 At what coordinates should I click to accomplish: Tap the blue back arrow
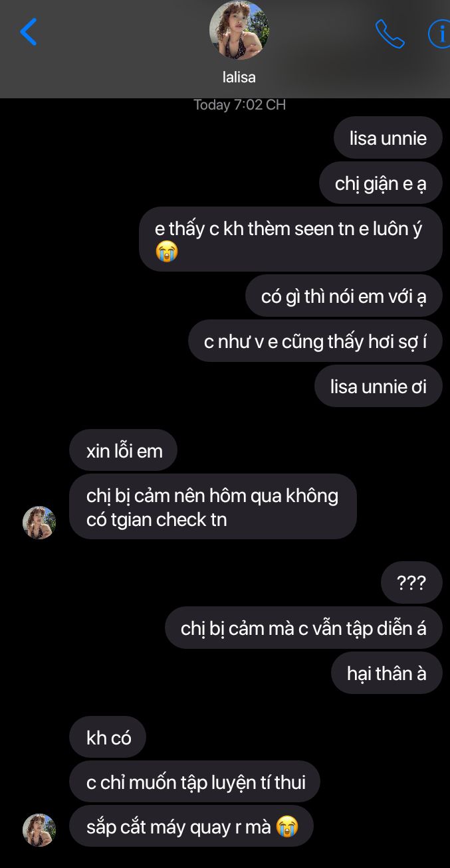click(29, 32)
